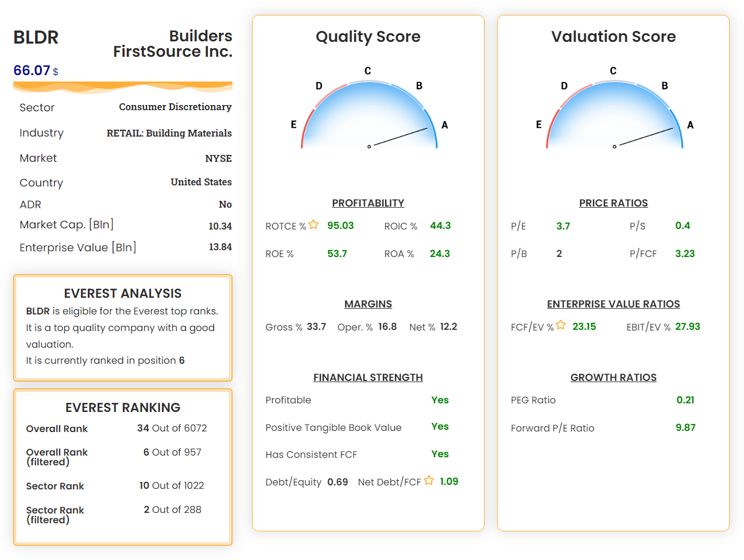Click filtered Overall Rank 6 Out of 957

pyautogui.click(x=172, y=452)
